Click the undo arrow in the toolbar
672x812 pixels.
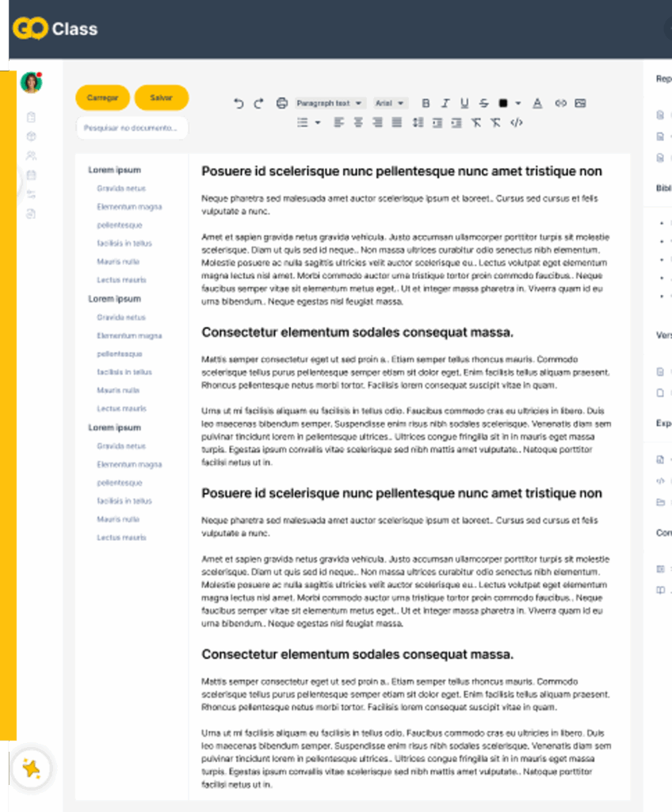(x=239, y=103)
